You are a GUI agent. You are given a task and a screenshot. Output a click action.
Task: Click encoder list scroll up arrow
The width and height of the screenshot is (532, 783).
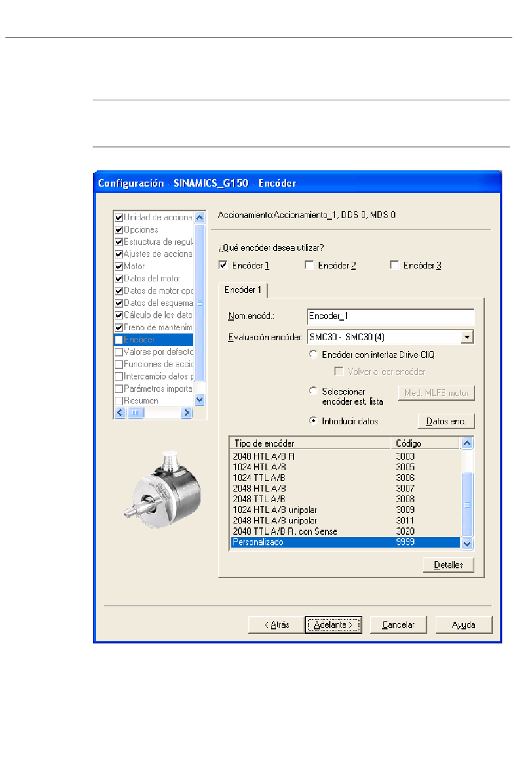(467, 443)
